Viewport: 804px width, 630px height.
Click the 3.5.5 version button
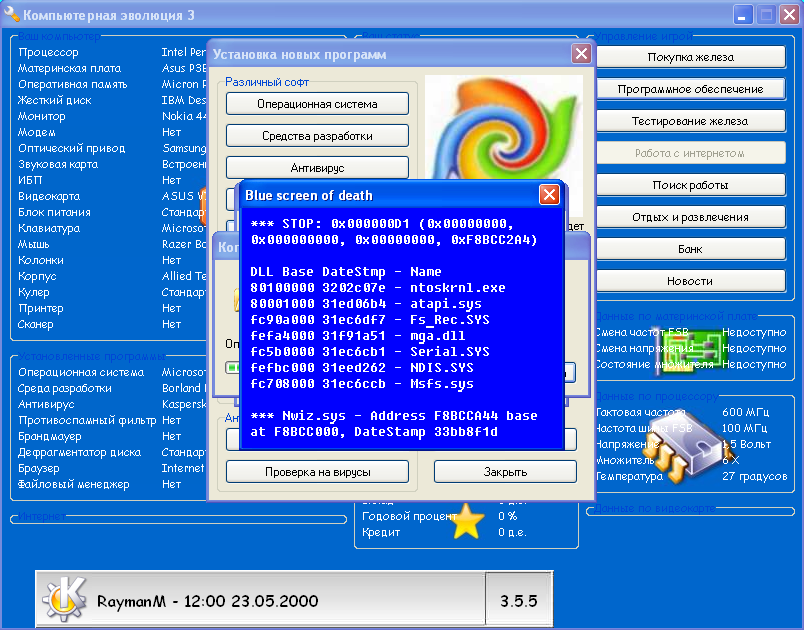518,600
